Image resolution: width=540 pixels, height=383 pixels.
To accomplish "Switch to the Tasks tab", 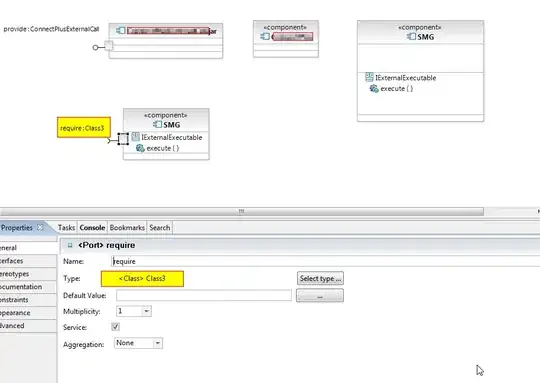I will (66, 228).
